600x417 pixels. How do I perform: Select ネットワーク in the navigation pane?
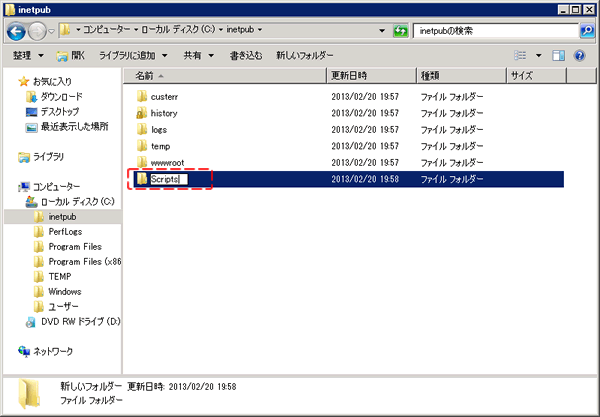[53, 351]
